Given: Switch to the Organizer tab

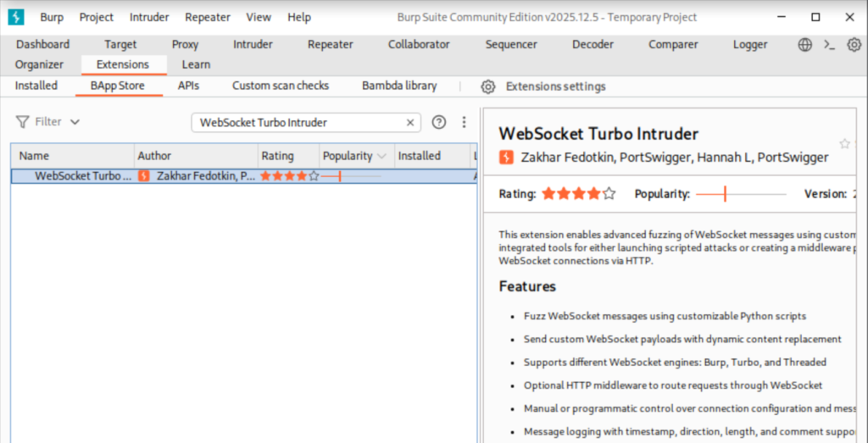Looking at the screenshot, I should coord(39,64).
